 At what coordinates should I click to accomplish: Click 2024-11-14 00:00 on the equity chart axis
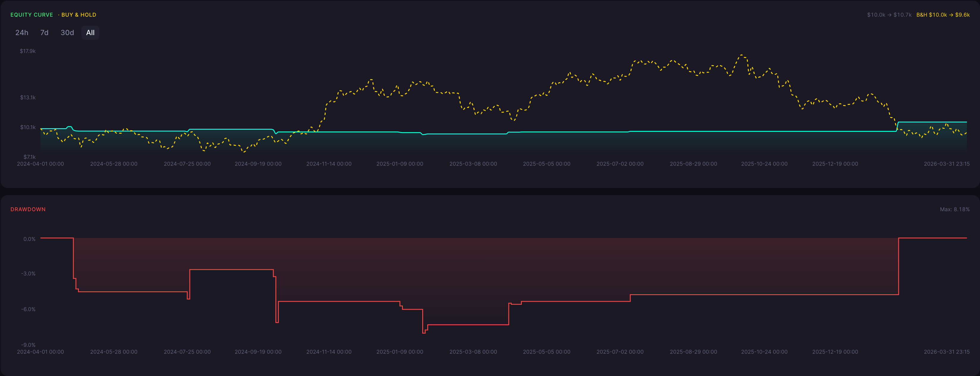[329, 164]
